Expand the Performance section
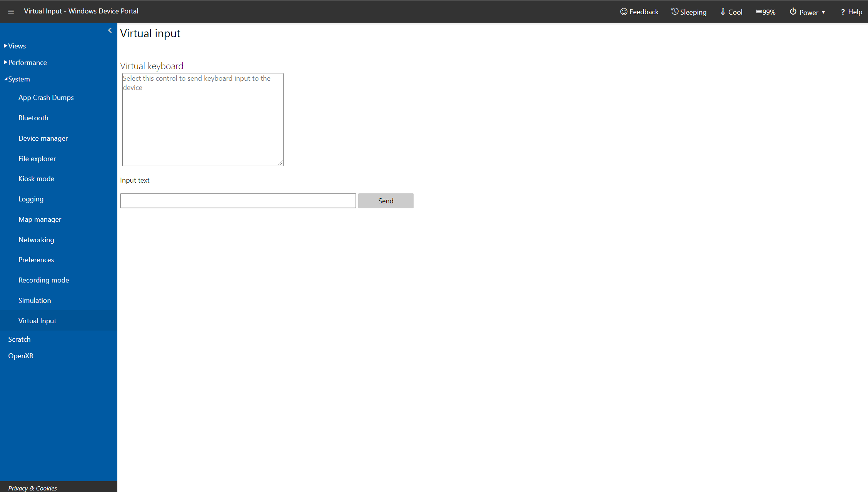Screen dimensions: 868x492 click(x=26, y=62)
